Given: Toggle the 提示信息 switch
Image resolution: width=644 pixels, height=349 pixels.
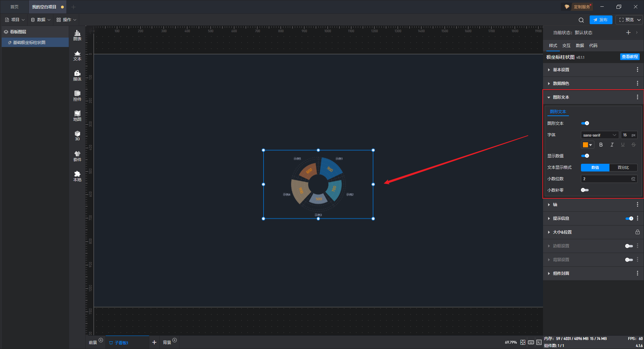Looking at the screenshot, I should (x=629, y=218).
